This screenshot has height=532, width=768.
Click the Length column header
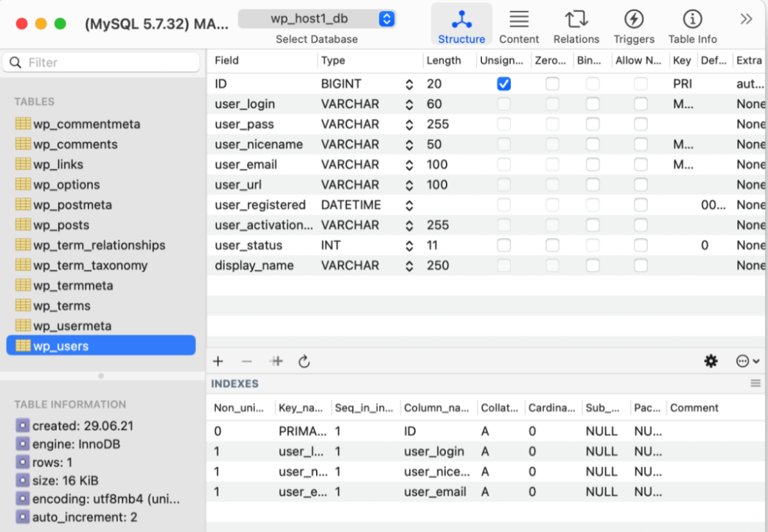tap(449, 60)
